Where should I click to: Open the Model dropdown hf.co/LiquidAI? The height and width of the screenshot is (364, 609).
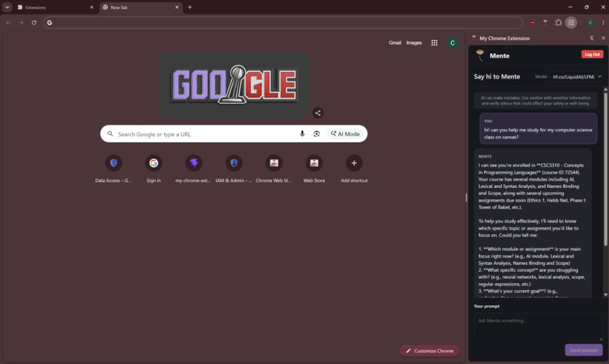pyautogui.click(x=577, y=76)
